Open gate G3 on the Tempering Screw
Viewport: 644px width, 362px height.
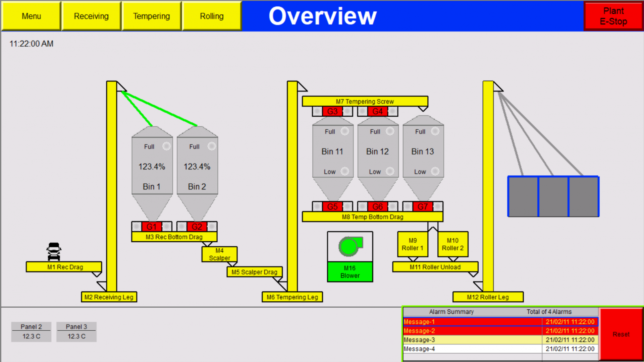pos(332,111)
